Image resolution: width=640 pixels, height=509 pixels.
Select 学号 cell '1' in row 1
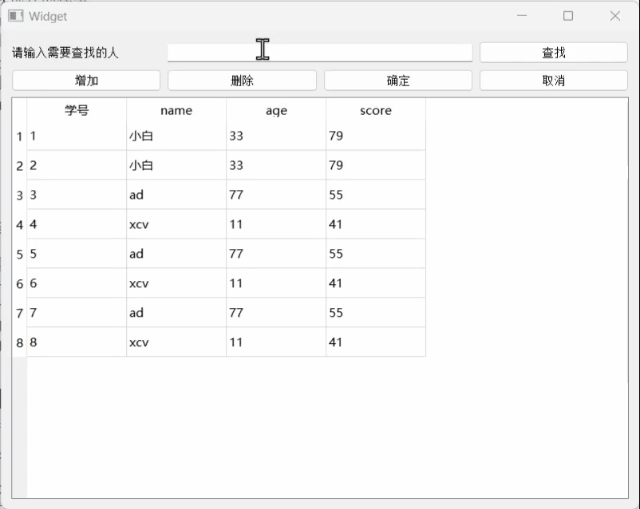click(77, 136)
